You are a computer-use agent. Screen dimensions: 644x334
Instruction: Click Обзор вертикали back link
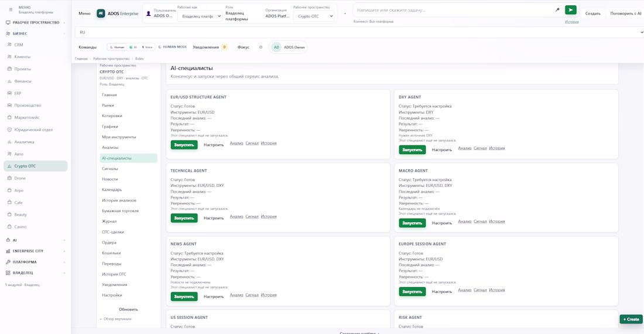115,319
